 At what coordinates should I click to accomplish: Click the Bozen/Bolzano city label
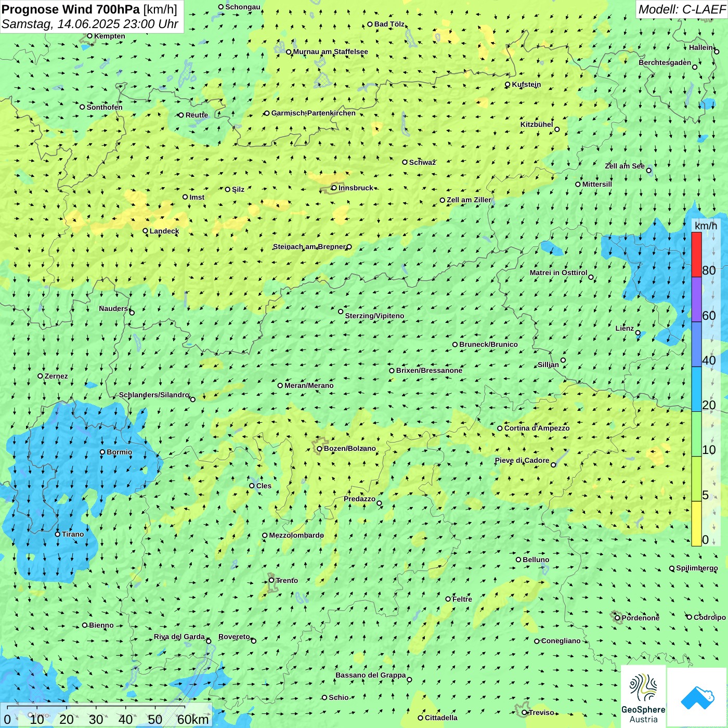pos(349,448)
